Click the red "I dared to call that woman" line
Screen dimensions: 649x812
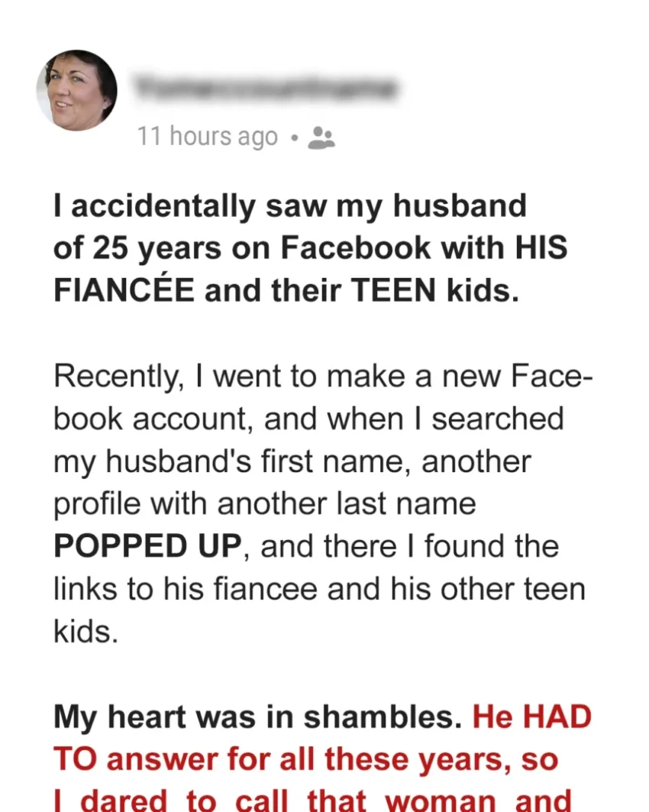click(x=312, y=801)
